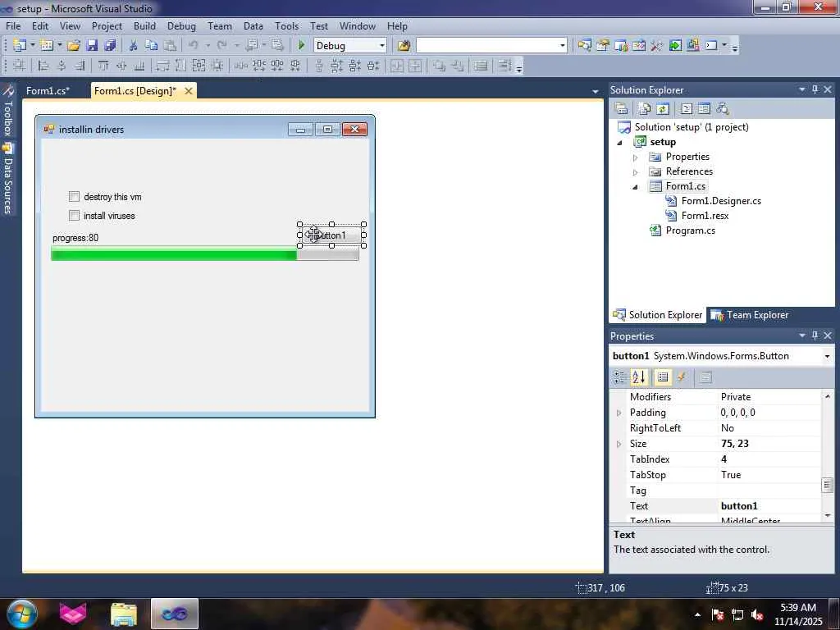Pin the Properties panel with the pushpin

815,336
